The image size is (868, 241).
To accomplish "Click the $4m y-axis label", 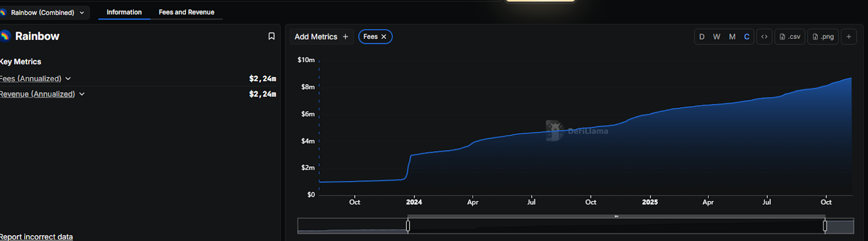I will 308,141.
